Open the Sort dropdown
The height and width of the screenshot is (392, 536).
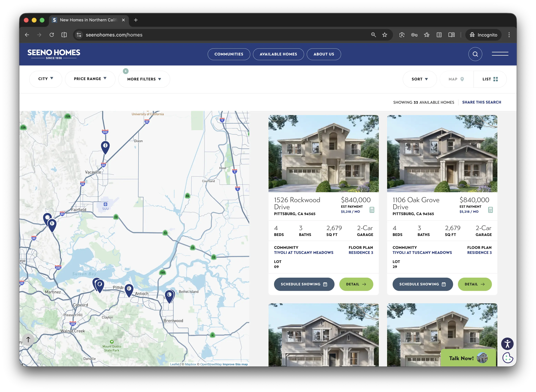coord(419,79)
